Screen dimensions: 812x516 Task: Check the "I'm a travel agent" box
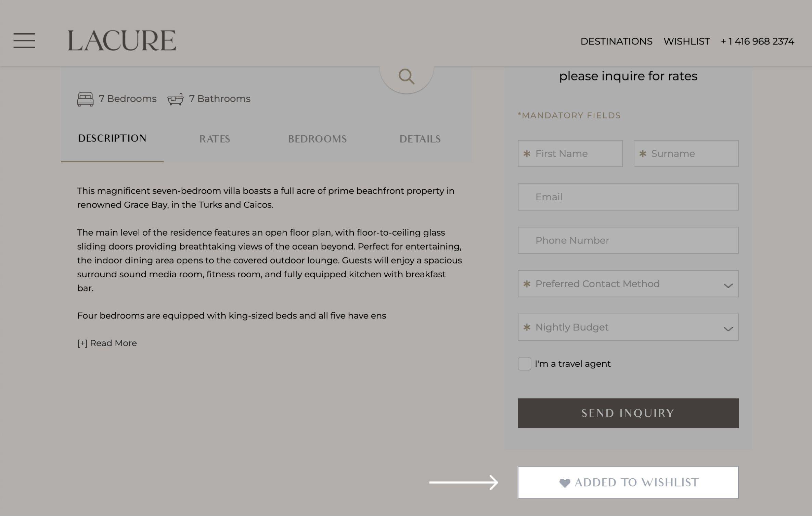[x=524, y=364]
